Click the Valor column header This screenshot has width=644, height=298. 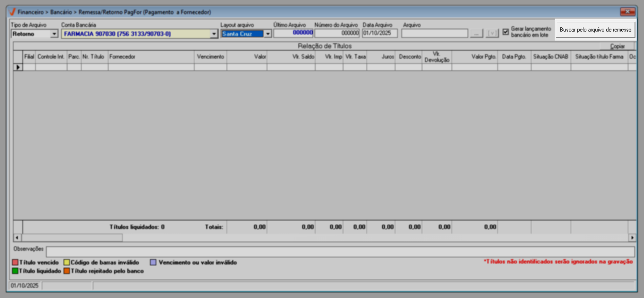coord(247,57)
